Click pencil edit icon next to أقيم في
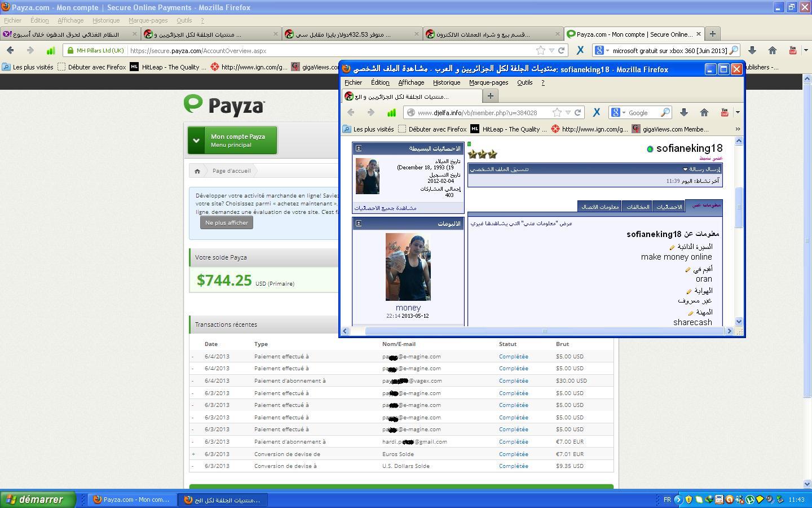812x508 pixels. (688, 269)
